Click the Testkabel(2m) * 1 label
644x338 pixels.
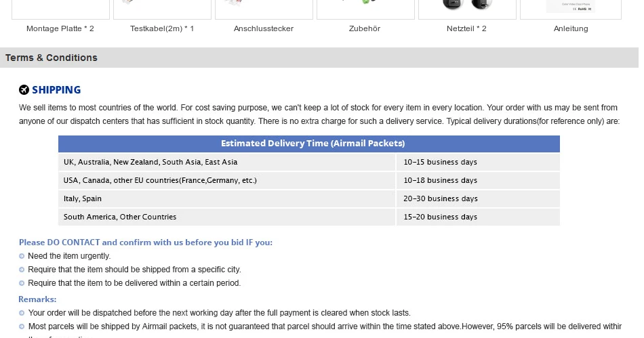162,28
